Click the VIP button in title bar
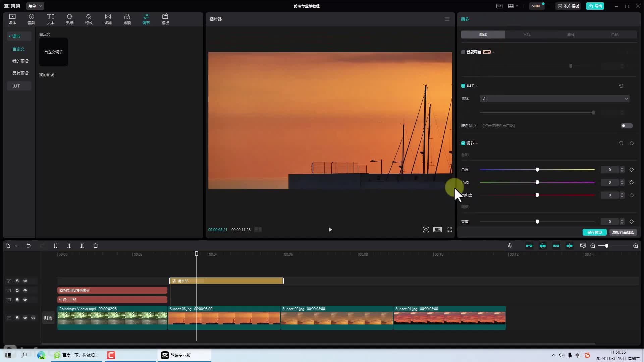Screen dimensions: 644x362 point(536,6)
